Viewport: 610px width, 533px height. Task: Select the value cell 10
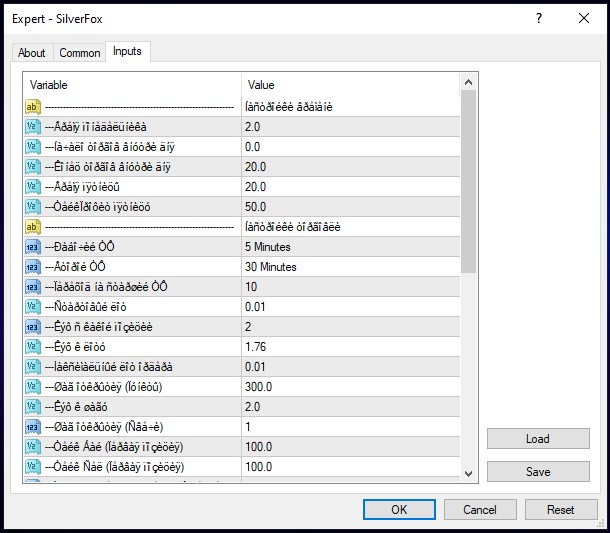pos(351,287)
